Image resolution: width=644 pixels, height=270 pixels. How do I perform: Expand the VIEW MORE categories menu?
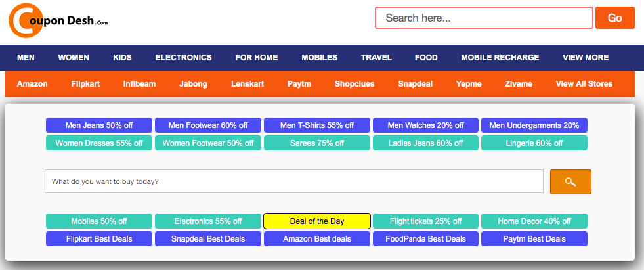tap(586, 58)
